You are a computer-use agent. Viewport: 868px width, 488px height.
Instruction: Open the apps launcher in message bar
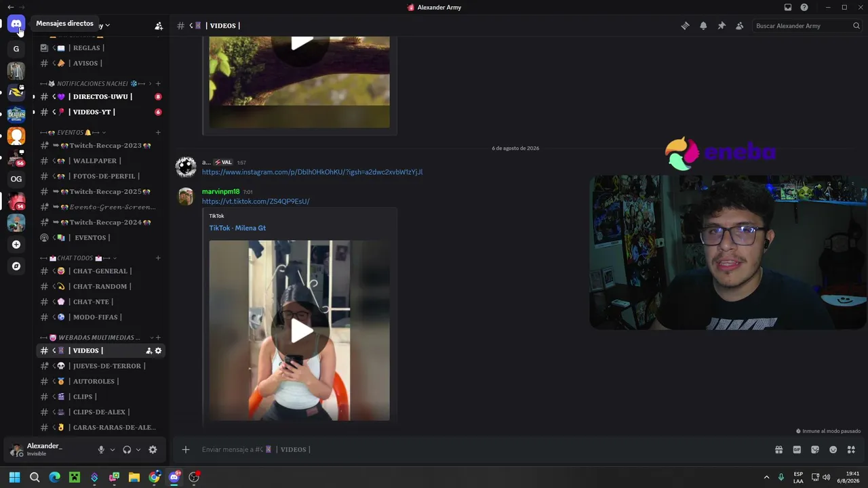852,449
